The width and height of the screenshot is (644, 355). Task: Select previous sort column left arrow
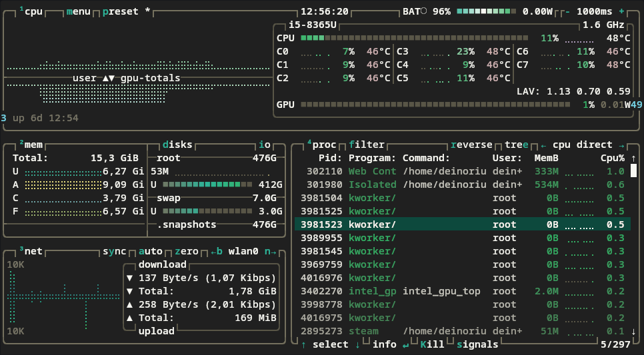click(543, 145)
